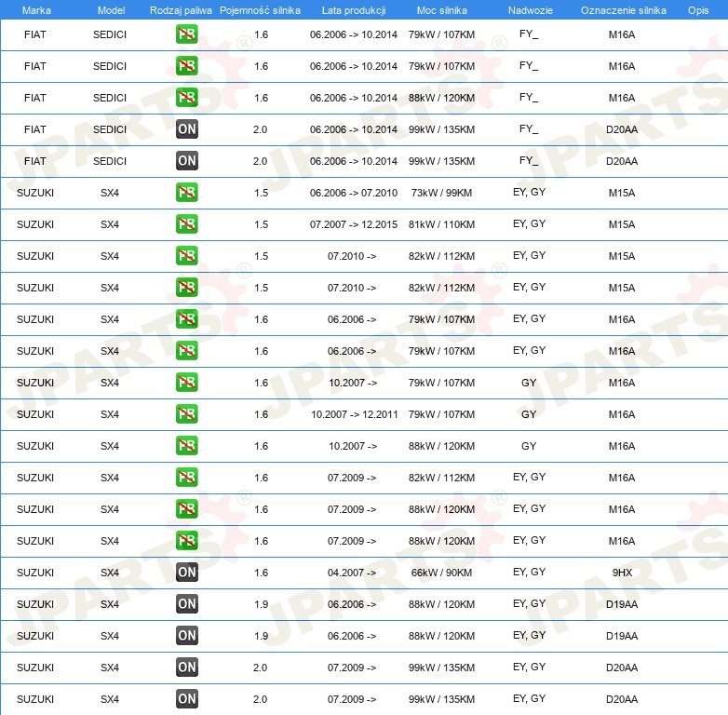Click the Nadwozie column header
This screenshot has width=728, height=715.
click(x=531, y=10)
